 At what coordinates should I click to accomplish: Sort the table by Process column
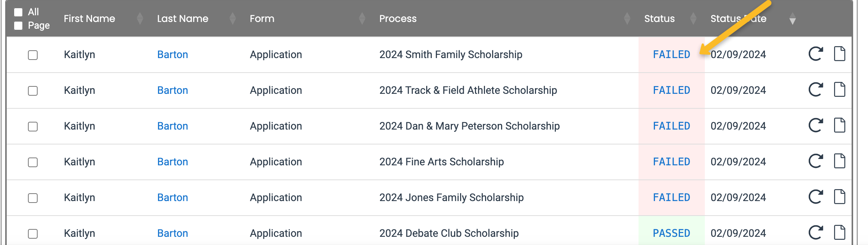tap(398, 19)
